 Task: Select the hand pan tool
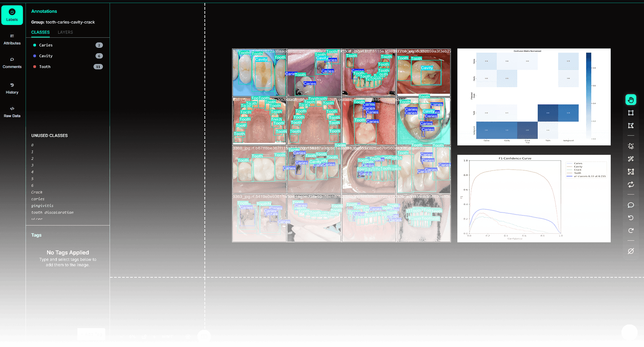[x=631, y=100]
